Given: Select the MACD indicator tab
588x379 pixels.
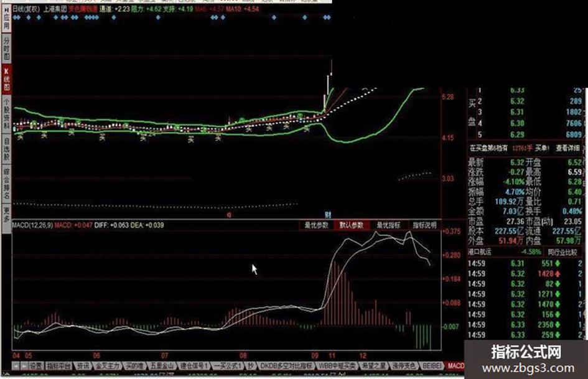Looking at the screenshot, I should click(x=455, y=365).
